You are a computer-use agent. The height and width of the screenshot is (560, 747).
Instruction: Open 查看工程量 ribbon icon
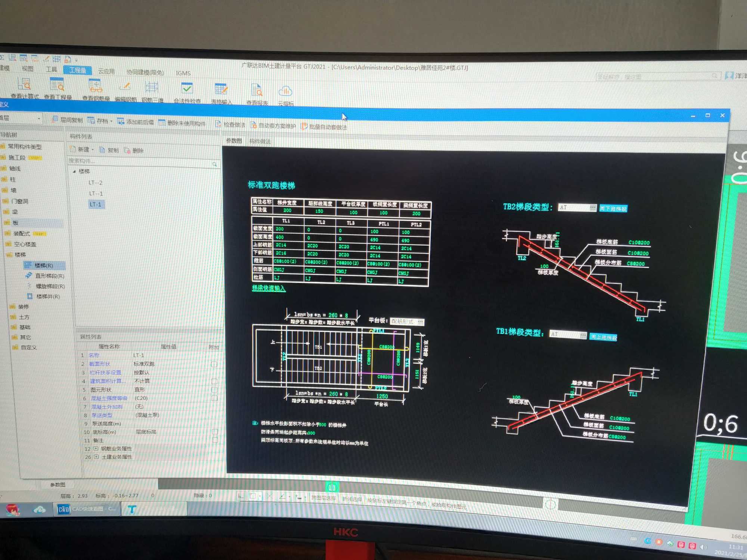pos(58,89)
